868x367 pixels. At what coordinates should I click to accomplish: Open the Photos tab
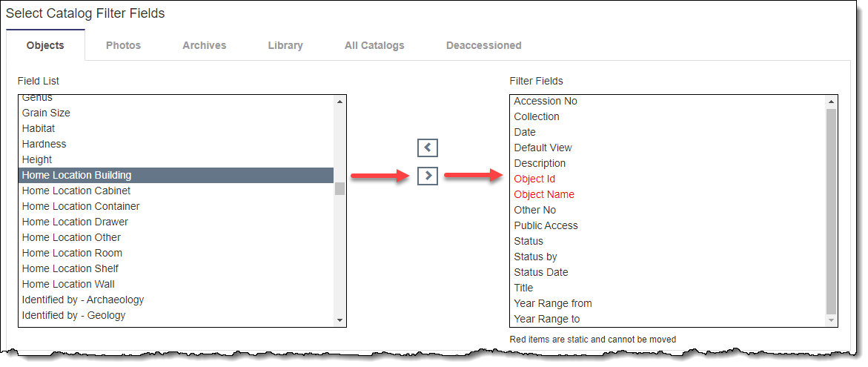coord(123,45)
